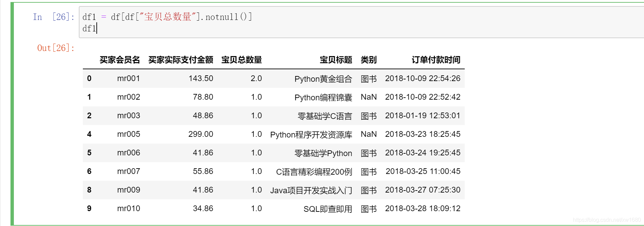Select title SQL即查即用
644x226 pixels.
point(328,209)
